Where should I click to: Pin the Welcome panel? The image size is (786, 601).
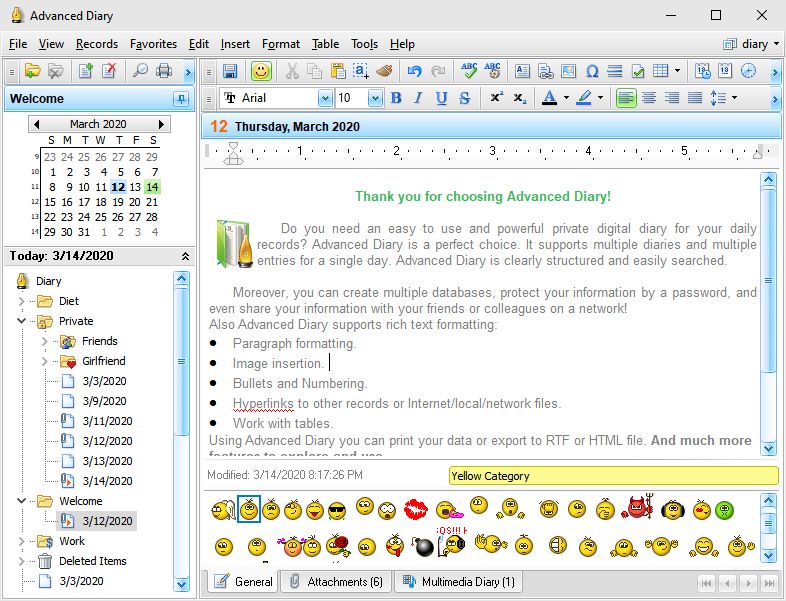pyautogui.click(x=180, y=99)
